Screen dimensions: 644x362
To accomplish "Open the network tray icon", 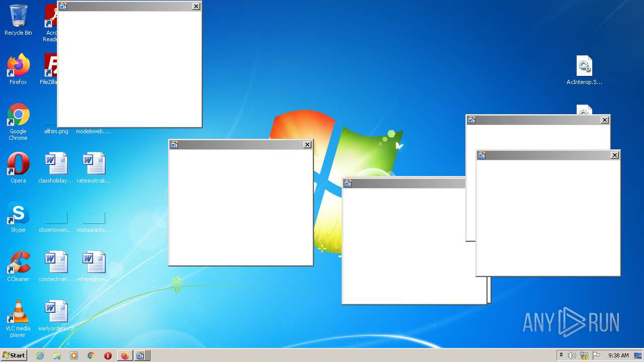I will pyautogui.click(x=584, y=355).
